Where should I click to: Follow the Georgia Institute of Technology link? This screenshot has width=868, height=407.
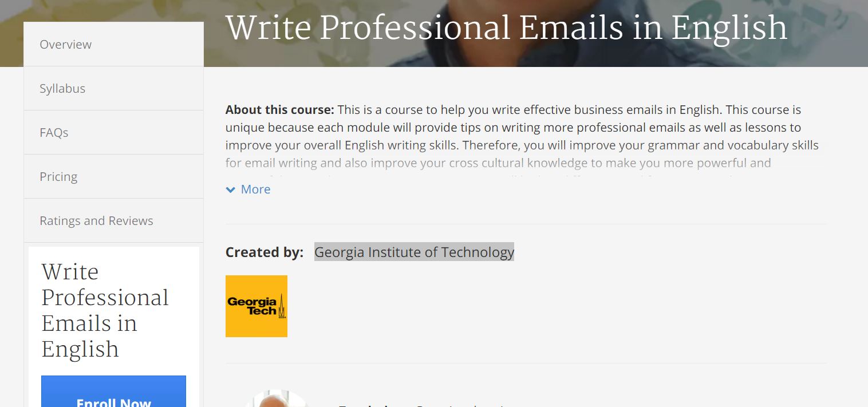414,252
